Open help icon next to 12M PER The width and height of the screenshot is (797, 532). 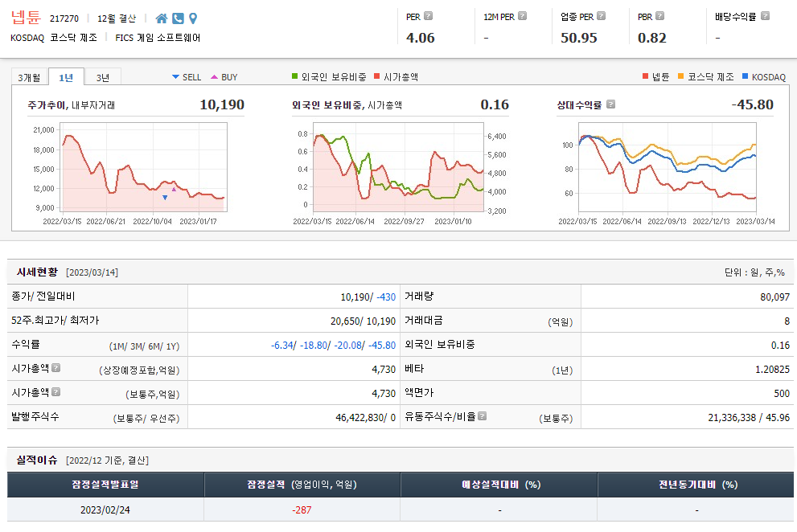(522, 16)
